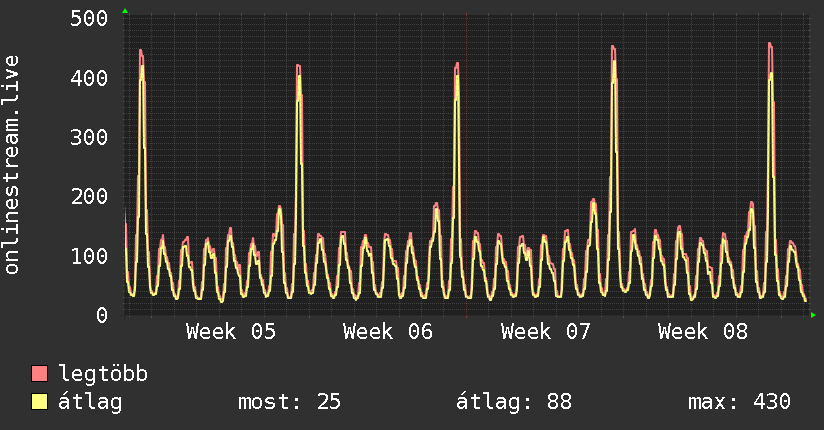Click the legtöbb legend label
The width and height of the screenshot is (824, 430).
click(x=103, y=373)
